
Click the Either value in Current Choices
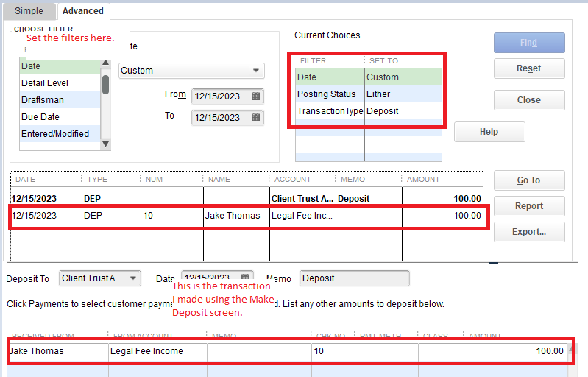[x=378, y=94]
